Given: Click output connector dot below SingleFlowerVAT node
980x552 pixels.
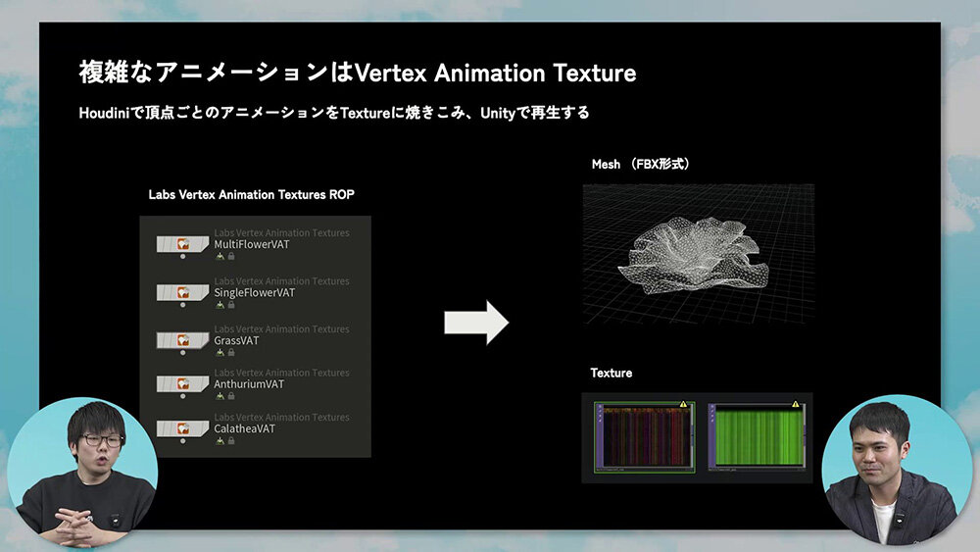Looking at the screenshot, I should coord(182,305).
